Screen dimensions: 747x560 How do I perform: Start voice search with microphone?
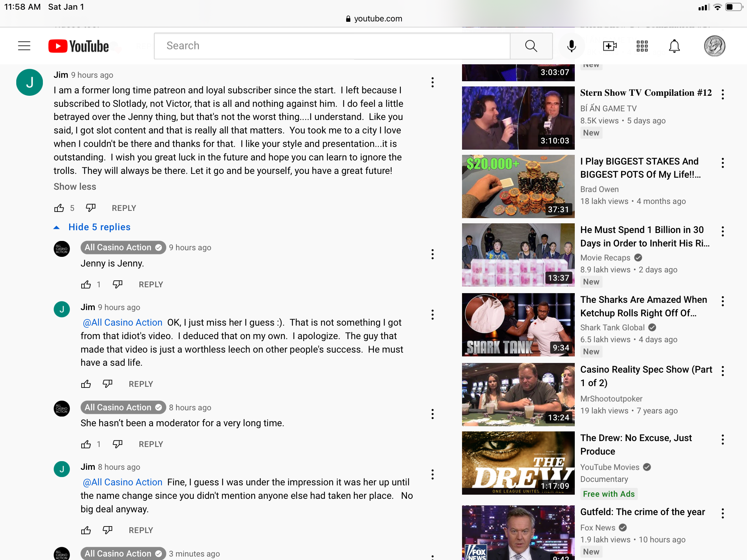(572, 46)
